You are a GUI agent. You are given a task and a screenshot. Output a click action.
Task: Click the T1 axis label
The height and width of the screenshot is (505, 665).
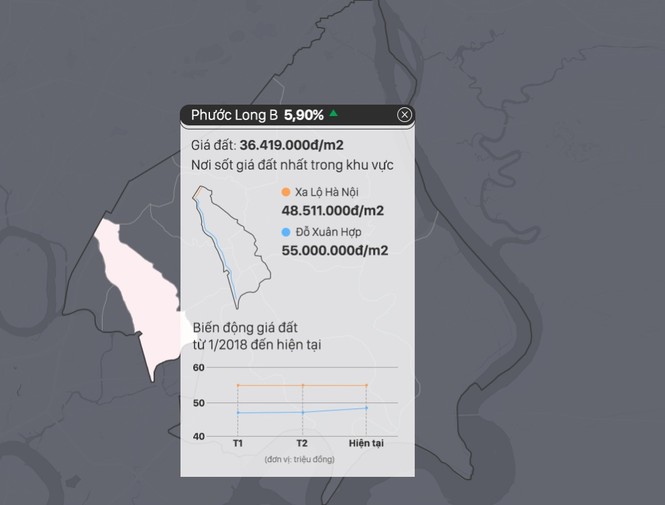click(x=238, y=442)
